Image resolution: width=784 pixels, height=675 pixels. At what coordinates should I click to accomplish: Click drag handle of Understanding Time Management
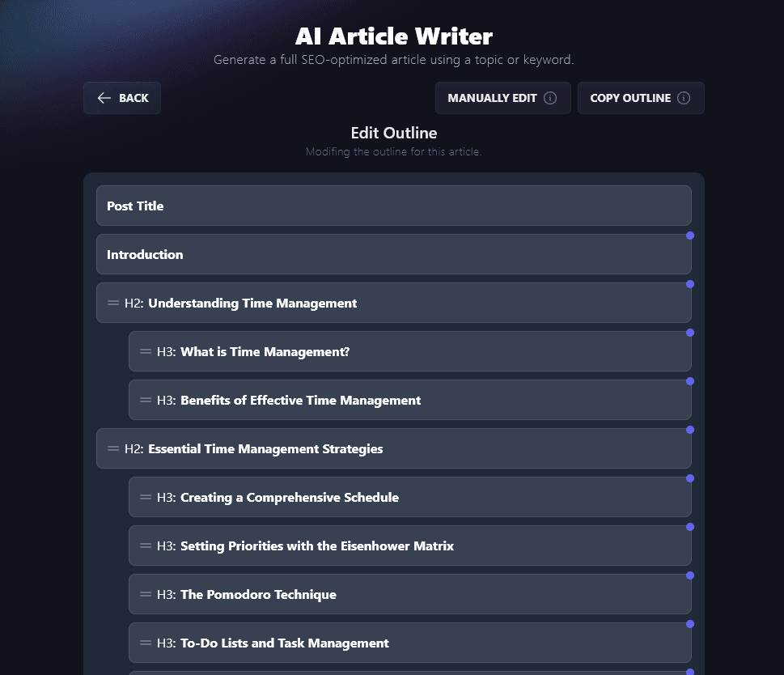112,303
